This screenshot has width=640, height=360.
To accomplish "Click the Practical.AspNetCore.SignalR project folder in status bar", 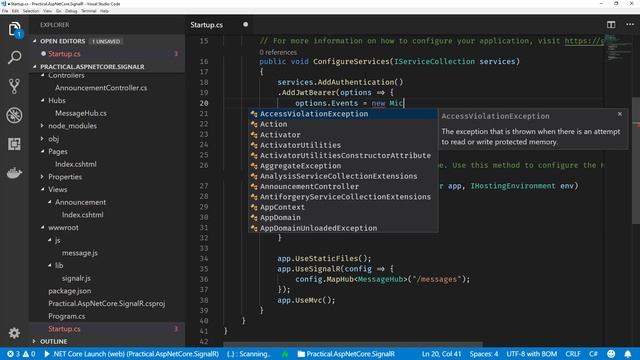I will coord(346,354).
